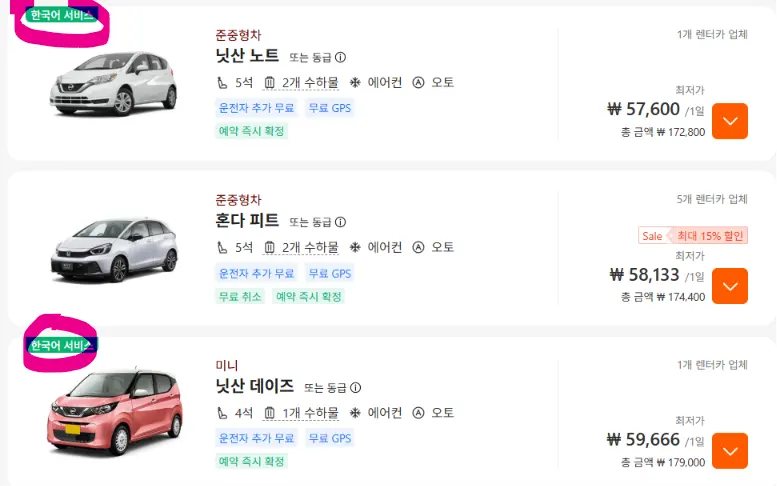Click the 무료 취소 tag on 혼다 피트

tap(240, 297)
